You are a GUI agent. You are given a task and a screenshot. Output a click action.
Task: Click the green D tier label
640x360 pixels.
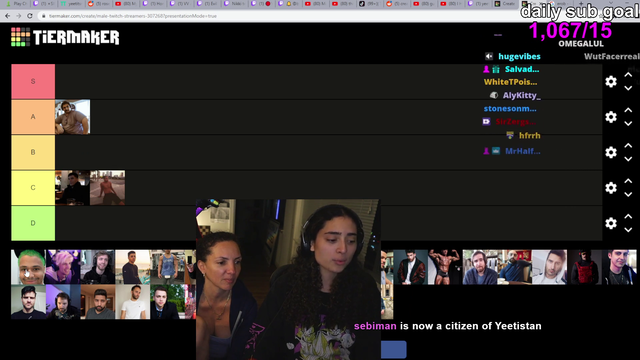33,223
